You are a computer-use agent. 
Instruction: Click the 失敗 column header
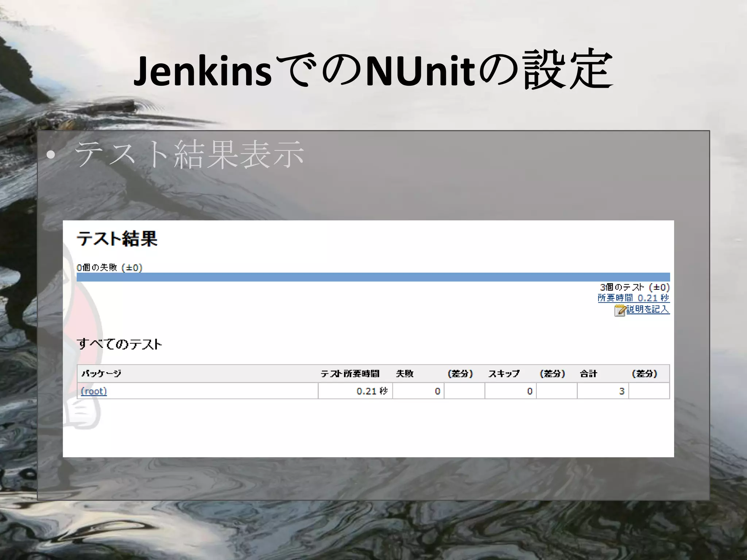click(x=405, y=374)
